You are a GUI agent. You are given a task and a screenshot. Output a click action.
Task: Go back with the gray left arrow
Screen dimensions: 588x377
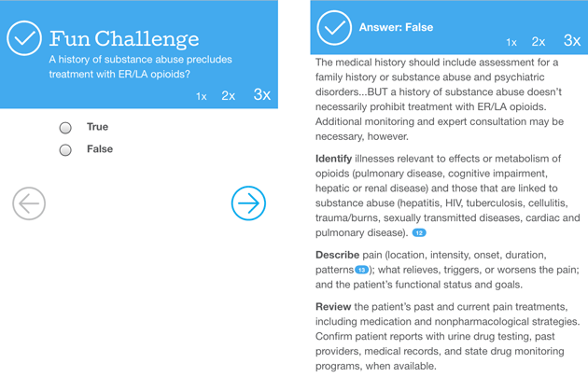[29, 203]
